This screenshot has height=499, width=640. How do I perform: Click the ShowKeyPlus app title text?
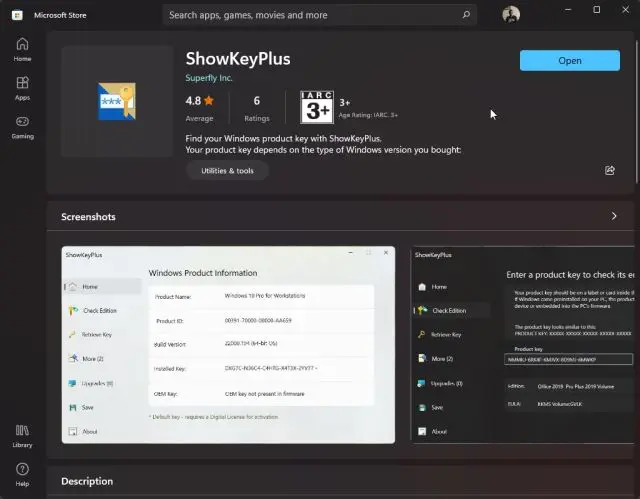coord(238,59)
